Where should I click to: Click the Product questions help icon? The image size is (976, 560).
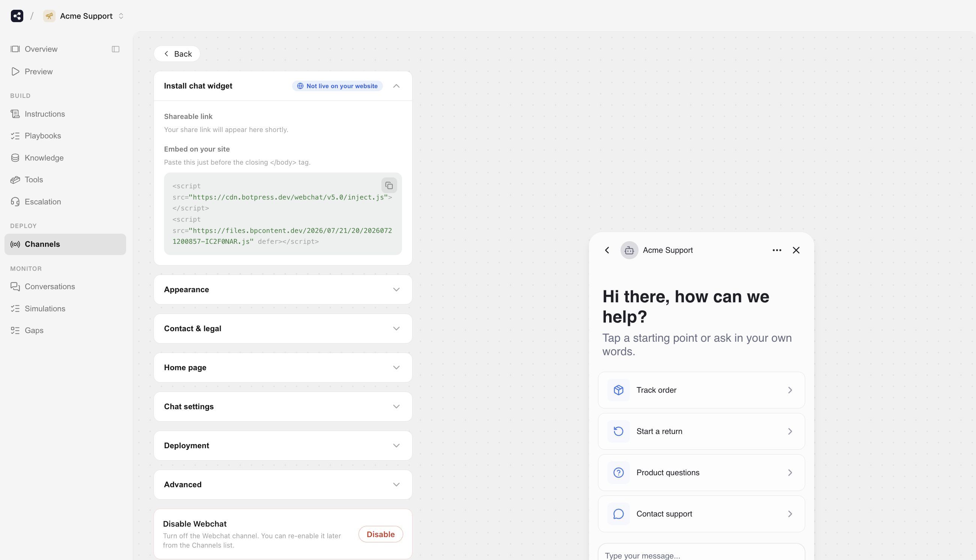(619, 473)
